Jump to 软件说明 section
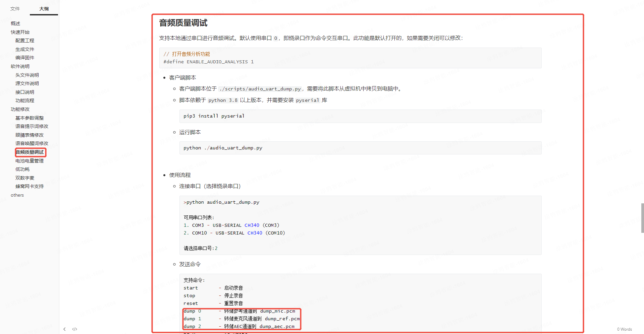Image resolution: width=644 pixels, height=334 pixels. [x=20, y=66]
